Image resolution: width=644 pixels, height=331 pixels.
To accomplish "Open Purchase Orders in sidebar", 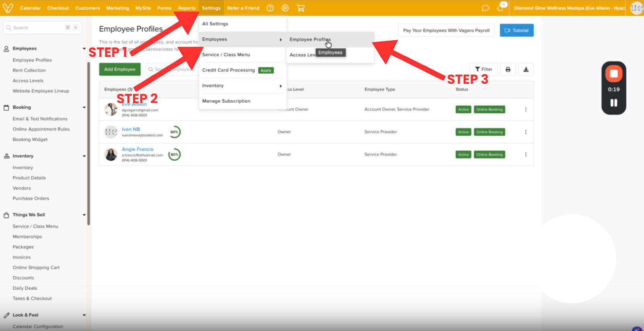I will [31, 199].
